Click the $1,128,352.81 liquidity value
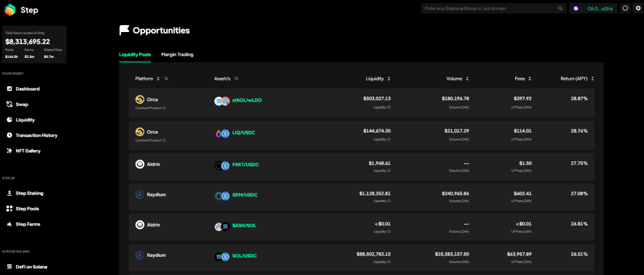The width and height of the screenshot is (644, 275). 375,193
